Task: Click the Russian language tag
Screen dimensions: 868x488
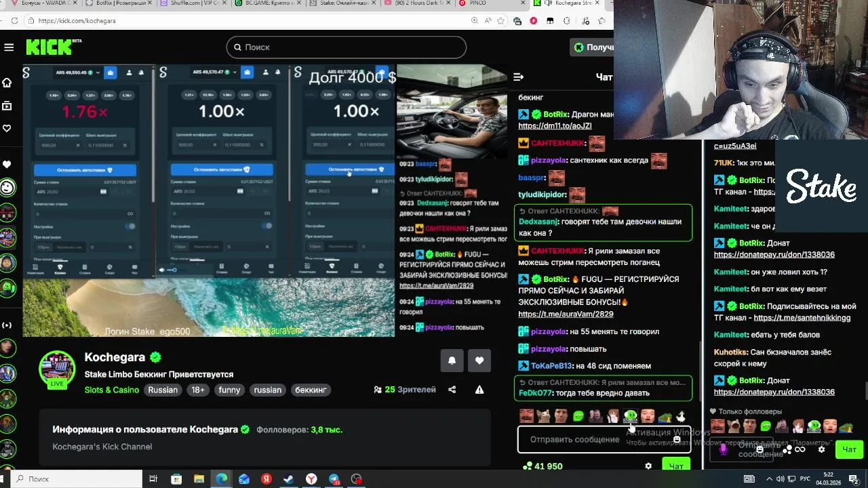Action: (x=163, y=390)
